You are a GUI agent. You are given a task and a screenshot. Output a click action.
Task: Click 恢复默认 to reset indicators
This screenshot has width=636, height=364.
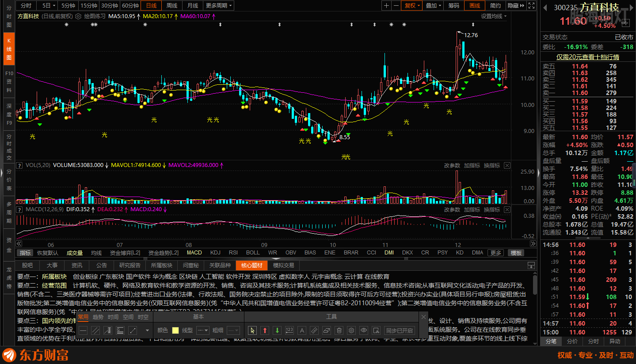[x=47, y=253]
